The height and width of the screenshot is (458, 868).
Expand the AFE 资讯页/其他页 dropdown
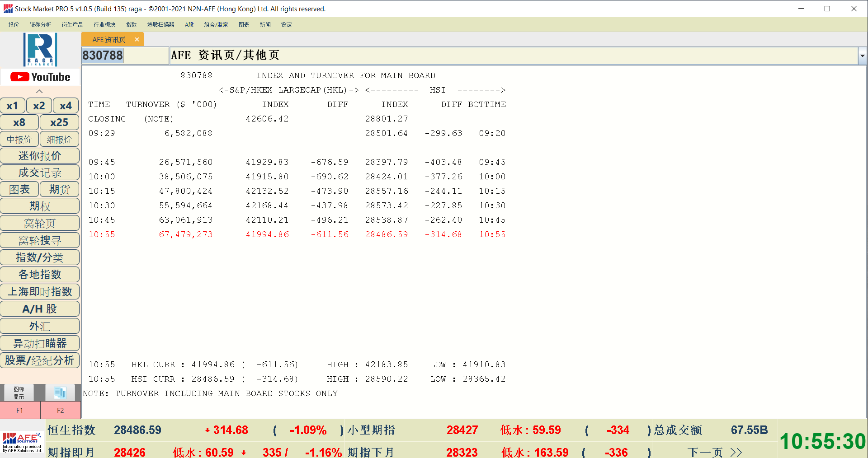(x=862, y=56)
